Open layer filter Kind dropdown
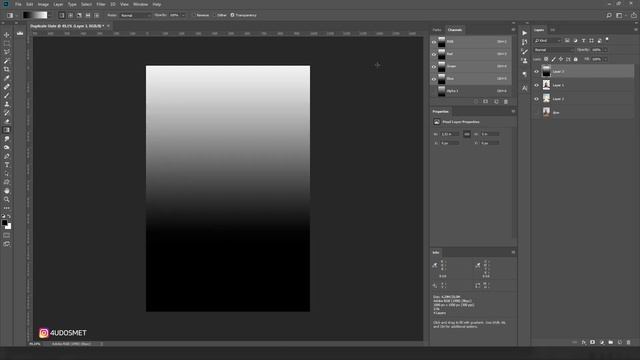The image size is (640, 360). click(548, 40)
